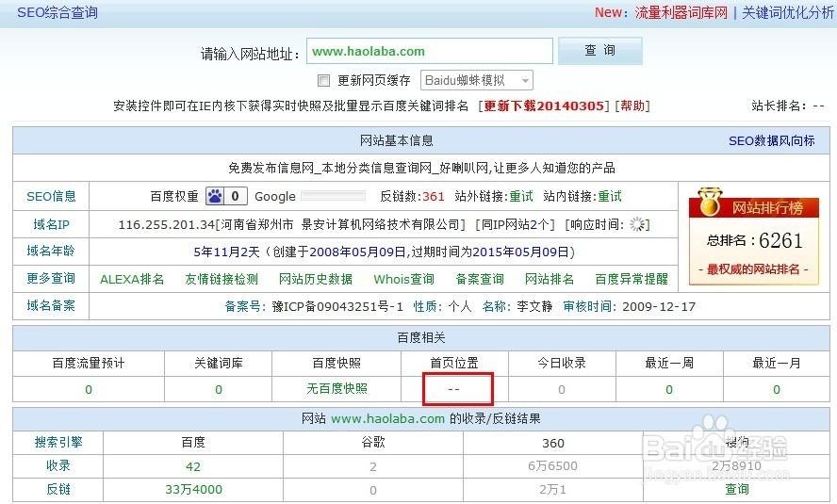Screen dimensions: 837x504
Task: Click the loading spinner beside 响应时间
Action: pyautogui.click(x=637, y=224)
